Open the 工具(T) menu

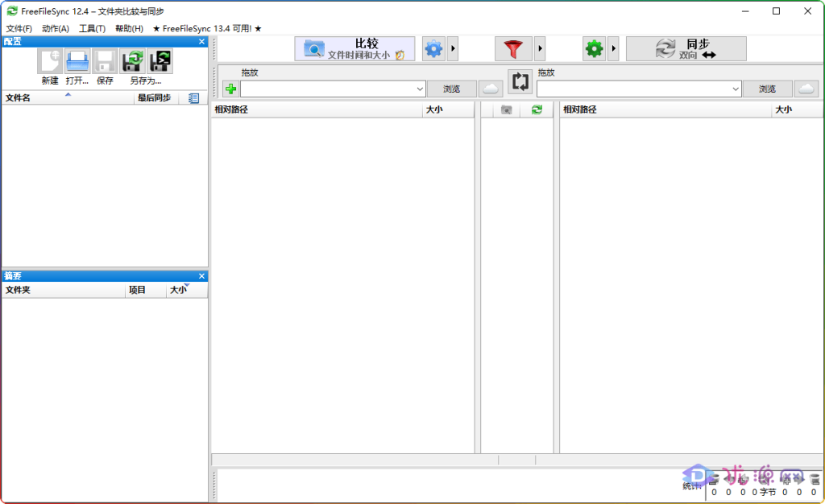92,28
